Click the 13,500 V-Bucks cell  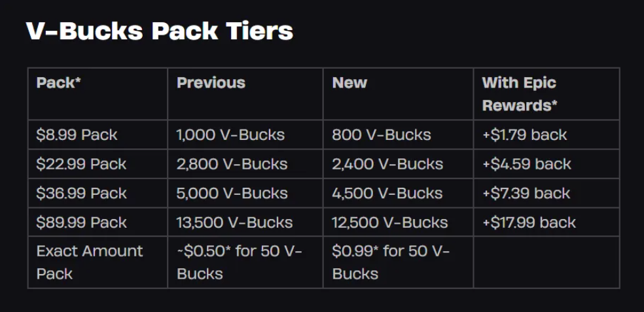click(x=245, y=222)
